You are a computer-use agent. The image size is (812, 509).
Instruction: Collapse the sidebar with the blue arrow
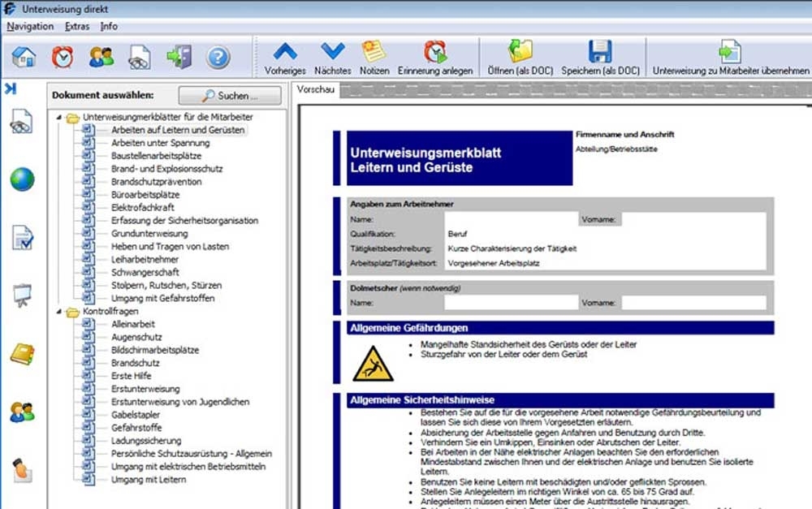[11, 88]
